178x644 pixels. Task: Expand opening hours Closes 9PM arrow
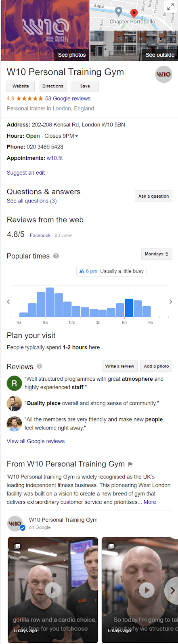pos(77,136)
